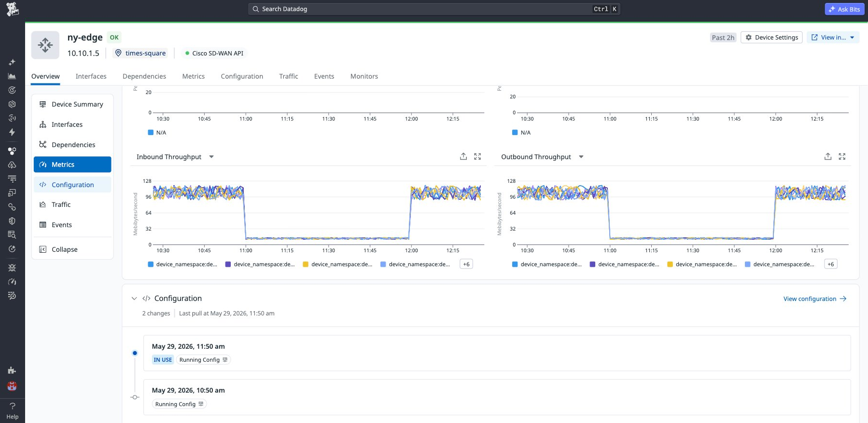The height and width of the screenshot is (423, 868).
Task: Expand Outbound Throughput graph to fullscreen
Action: coord(842,156)
